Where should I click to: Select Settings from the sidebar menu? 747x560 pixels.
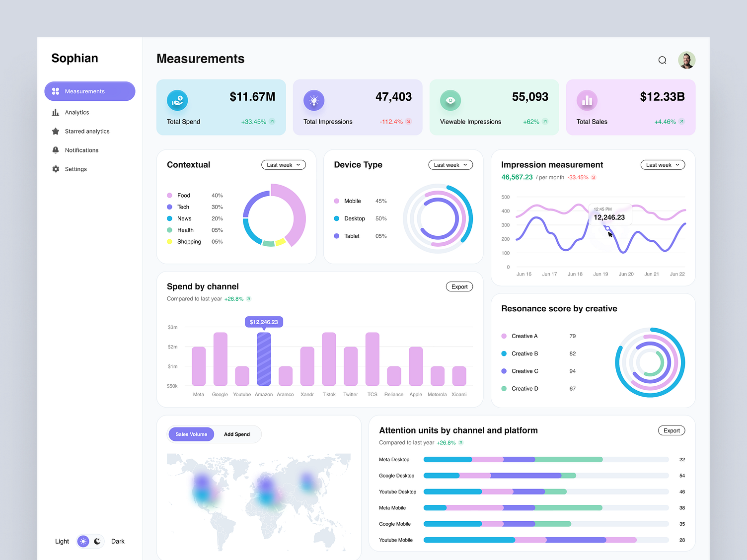pyautogui.click(x=76, y=169)
